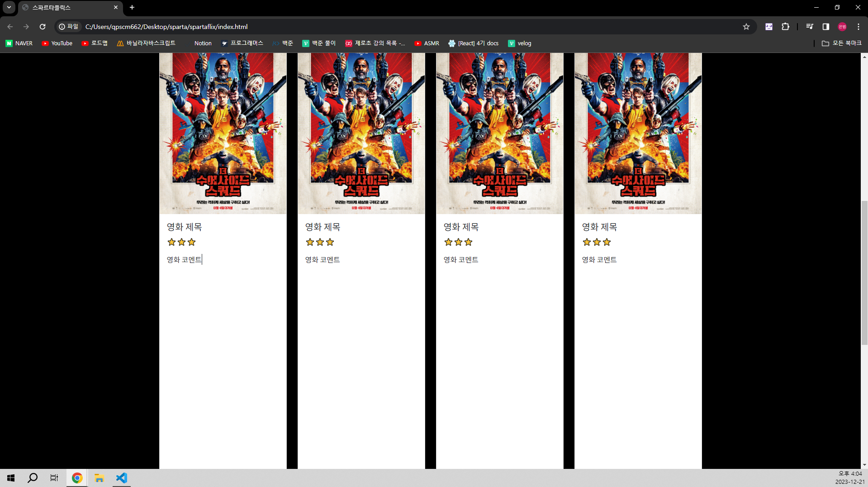Viewport: 868px width, 487px height.
Task: Toggle the browser side panel icon
Action: click(x=826, y=27)
